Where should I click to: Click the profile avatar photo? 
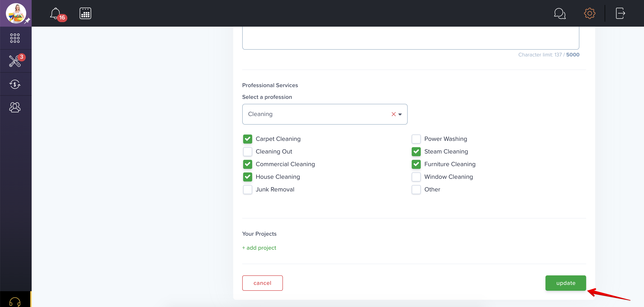click(x=16, y=13)
